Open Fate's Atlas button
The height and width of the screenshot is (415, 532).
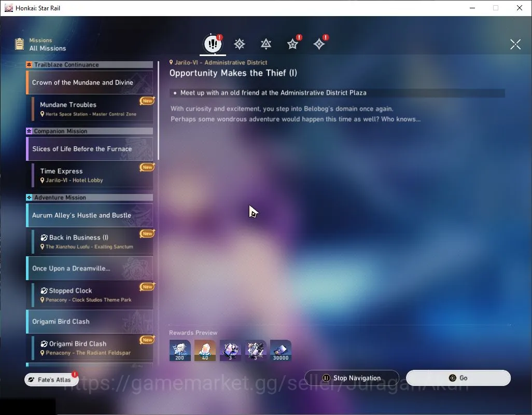51,380
